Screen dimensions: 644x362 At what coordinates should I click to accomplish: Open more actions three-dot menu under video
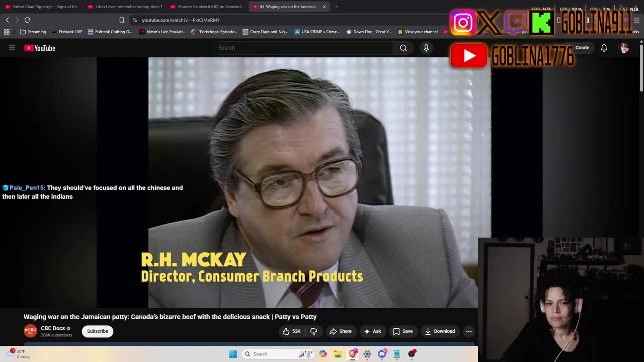tap(469, 331)
